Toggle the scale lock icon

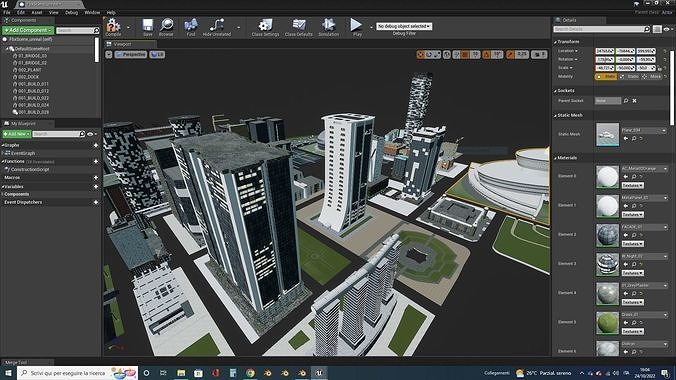pos(660,68)
